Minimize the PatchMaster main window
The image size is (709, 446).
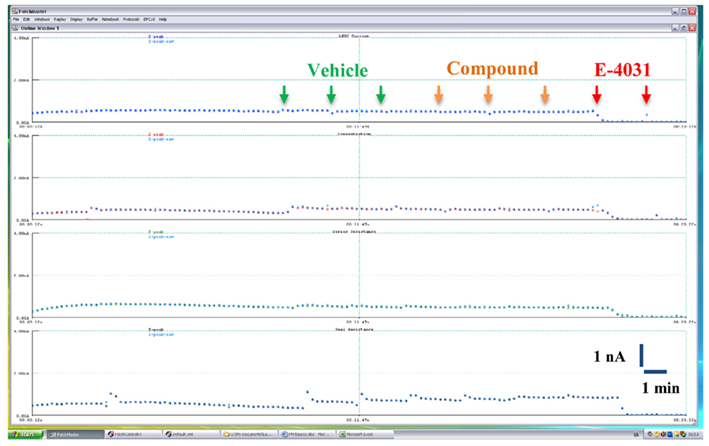(x=675, y=11)
